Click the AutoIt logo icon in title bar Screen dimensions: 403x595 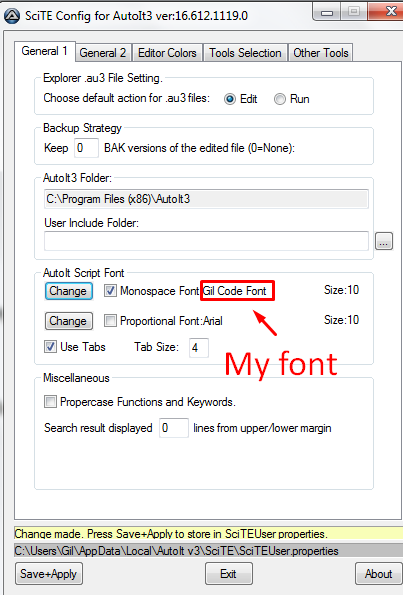(12, 16)
